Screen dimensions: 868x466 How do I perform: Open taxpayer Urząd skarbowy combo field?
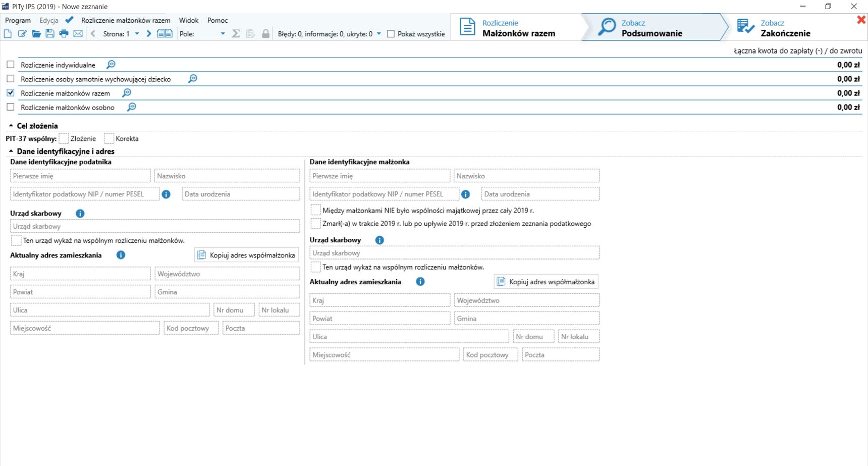(155, 226)
